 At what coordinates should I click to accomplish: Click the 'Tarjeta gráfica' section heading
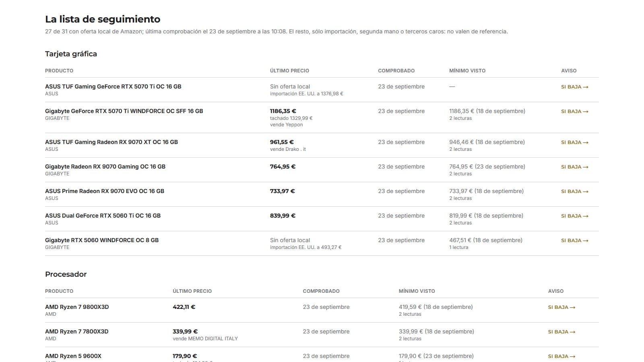(x=71, y=54)
